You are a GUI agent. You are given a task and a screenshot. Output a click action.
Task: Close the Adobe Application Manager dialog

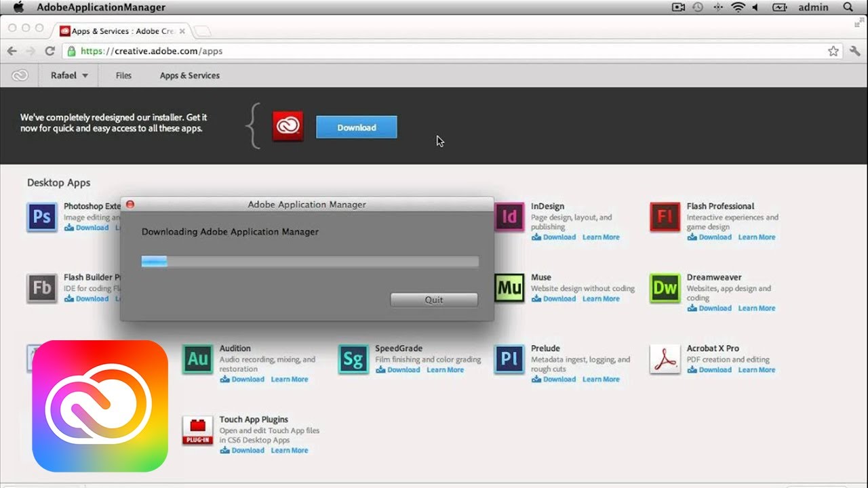pos(130,204)
